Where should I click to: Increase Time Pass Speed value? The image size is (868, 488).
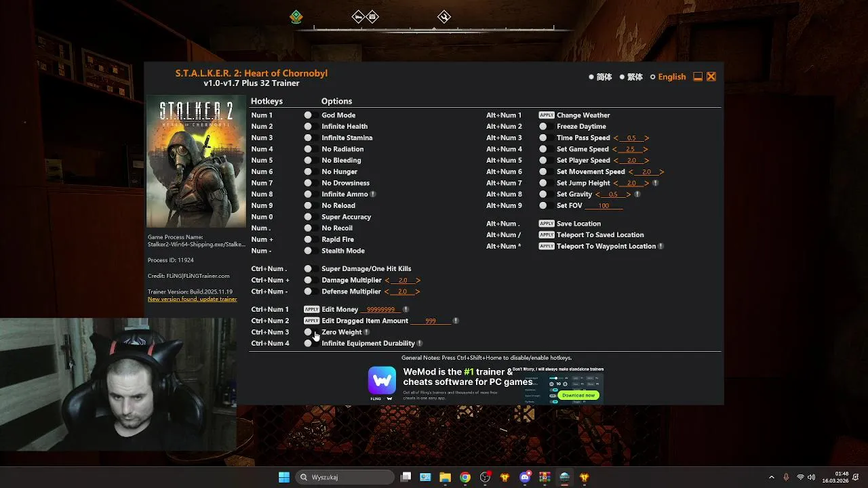coord(647,138)
